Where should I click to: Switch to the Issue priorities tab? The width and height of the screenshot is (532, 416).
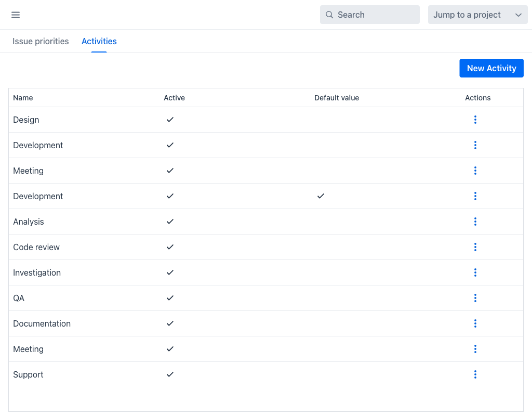pos(41,41)
